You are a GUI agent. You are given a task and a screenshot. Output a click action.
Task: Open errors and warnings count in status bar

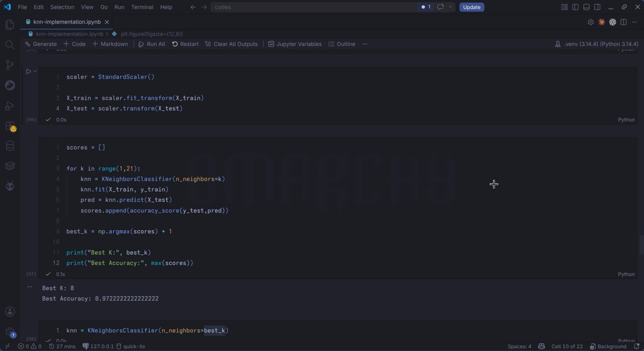[30, 347]
